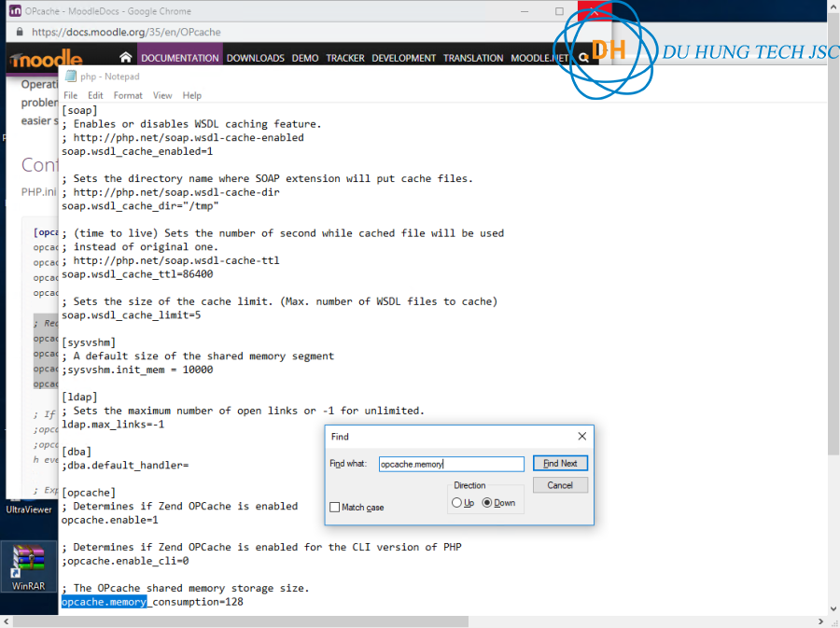This screenshot has height=628, width=840.
Task: Click the search magnifier in Moodle navbar
Action: tap(583, 58)
